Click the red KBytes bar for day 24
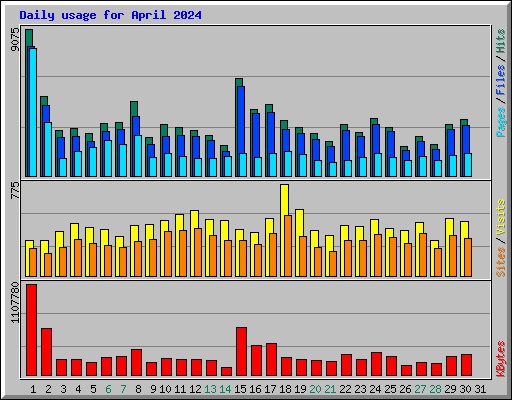The height and width of the screenshot is (400, 512). click(x=376, y=364)
